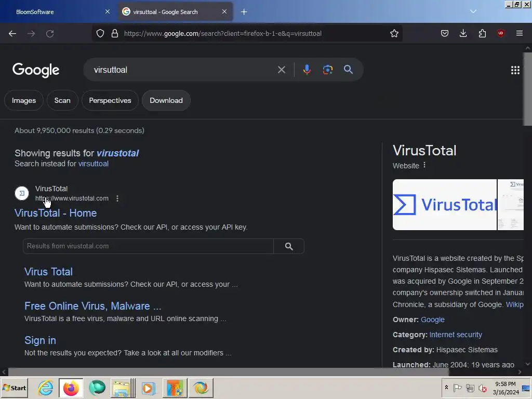Search instead for virsuttoal link

click(x=94, y=164)
